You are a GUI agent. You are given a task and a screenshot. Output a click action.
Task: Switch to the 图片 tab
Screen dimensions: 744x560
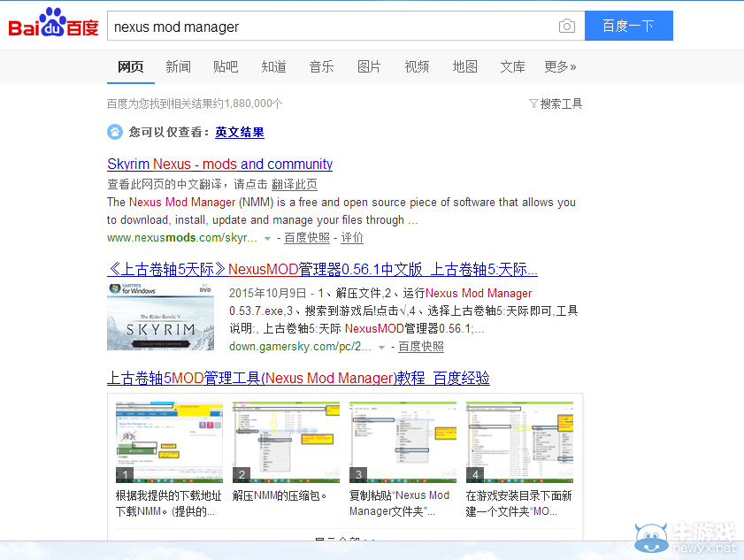click(x=369, y=66)
